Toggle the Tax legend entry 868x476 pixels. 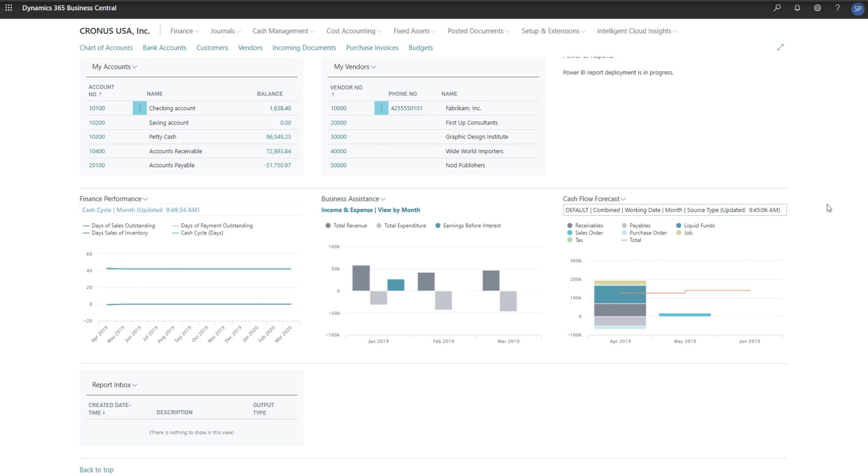pos(575,240)
